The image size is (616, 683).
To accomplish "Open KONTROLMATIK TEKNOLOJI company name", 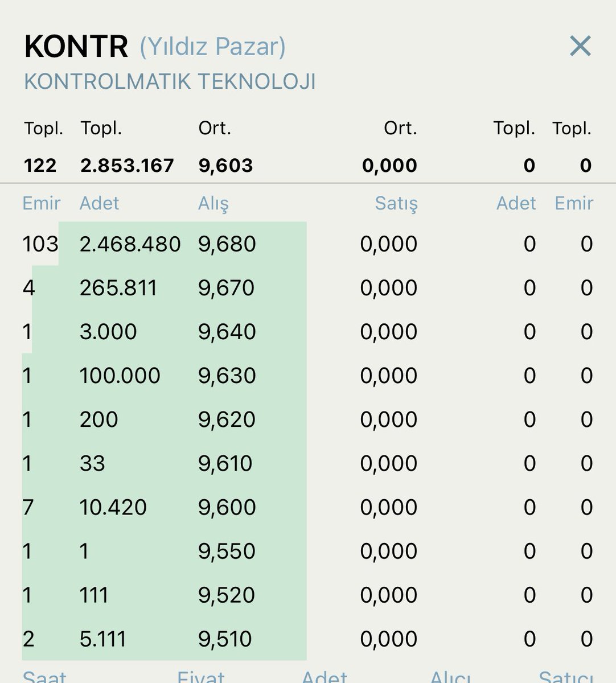I will pos(170,81).
